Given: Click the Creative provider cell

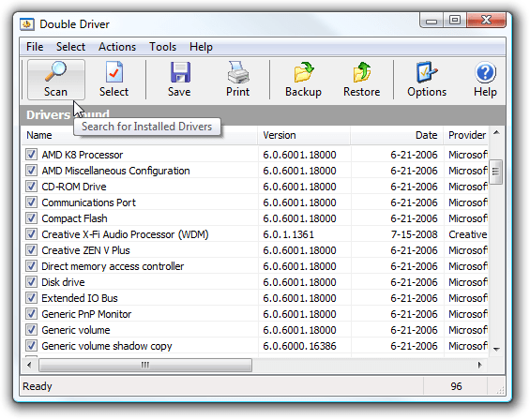Looking at the screenshot, I should tap(468, 234).
